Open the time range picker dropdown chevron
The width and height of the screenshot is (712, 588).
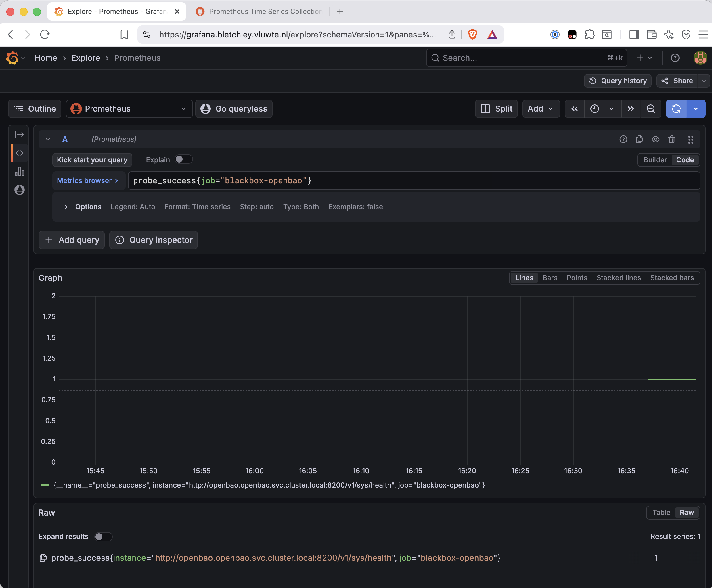pyautogui.click(x=611, y=109)
